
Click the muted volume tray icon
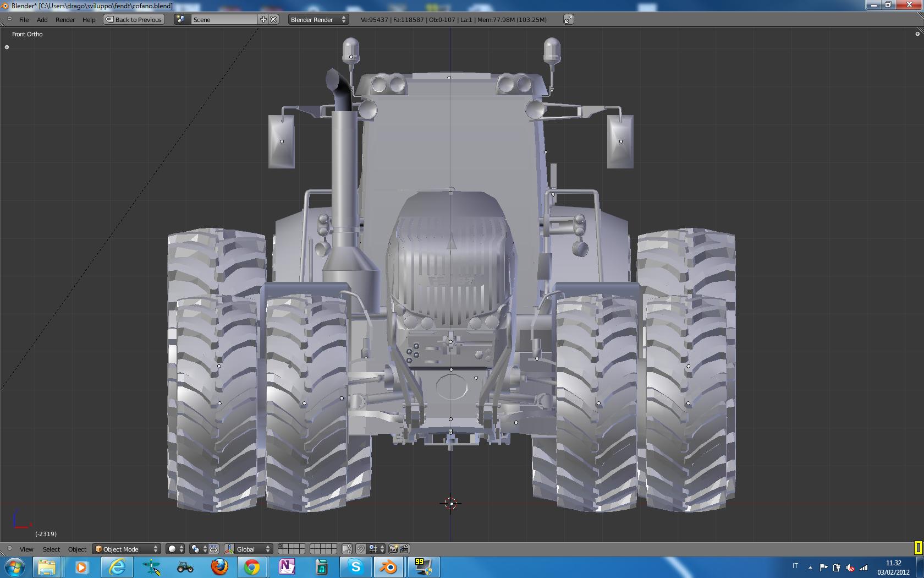(850, 567)
